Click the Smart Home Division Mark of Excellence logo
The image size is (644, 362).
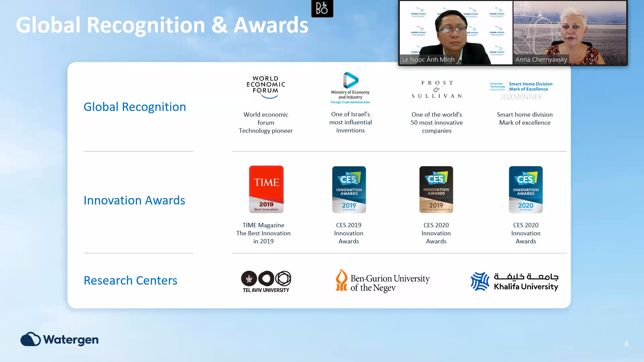(521, 90)
